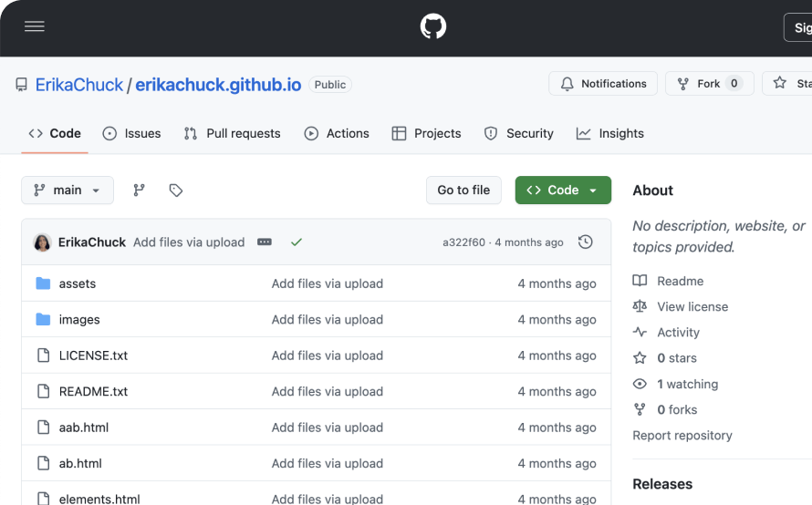Open the README.txt file

[x=93, y=392]
